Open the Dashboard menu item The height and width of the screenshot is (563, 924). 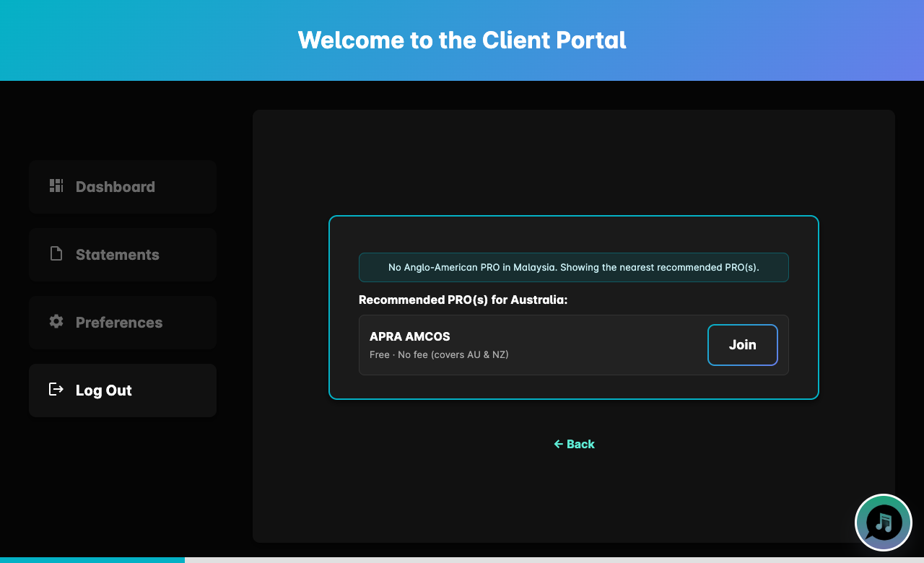123,187
